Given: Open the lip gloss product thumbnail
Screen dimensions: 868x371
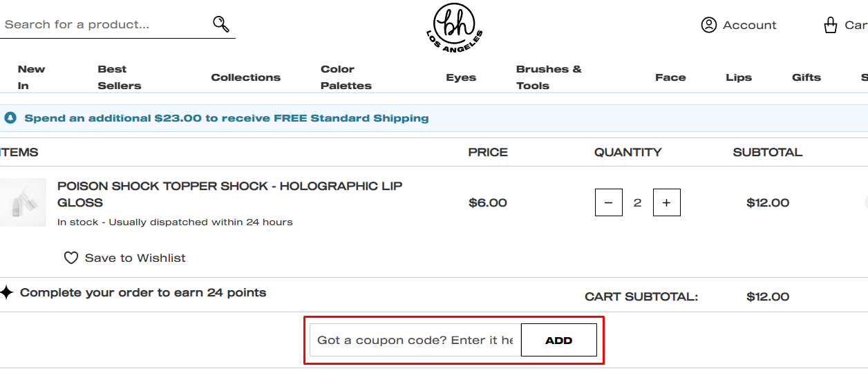Looking at the screenshot, I should [23, 202].
